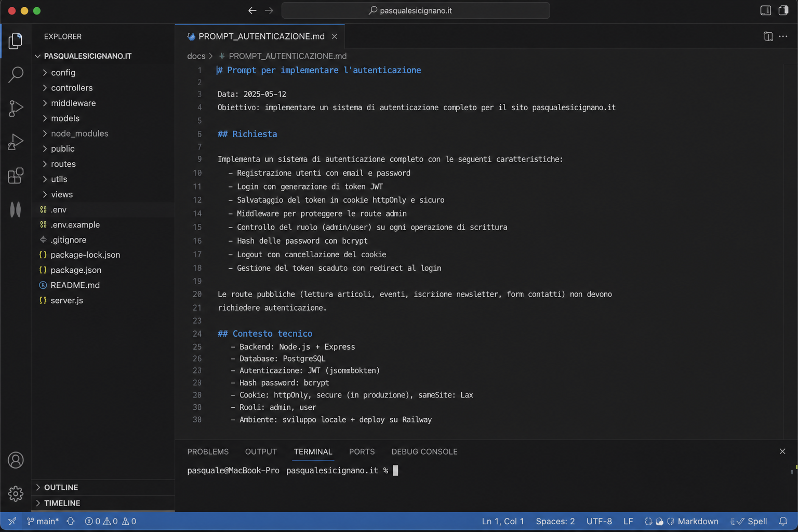The height and width of the screenshot is (532, 798).
Task: Click the remote window icon in status bar
Action: pyautogui.click(x=12, y=521)
